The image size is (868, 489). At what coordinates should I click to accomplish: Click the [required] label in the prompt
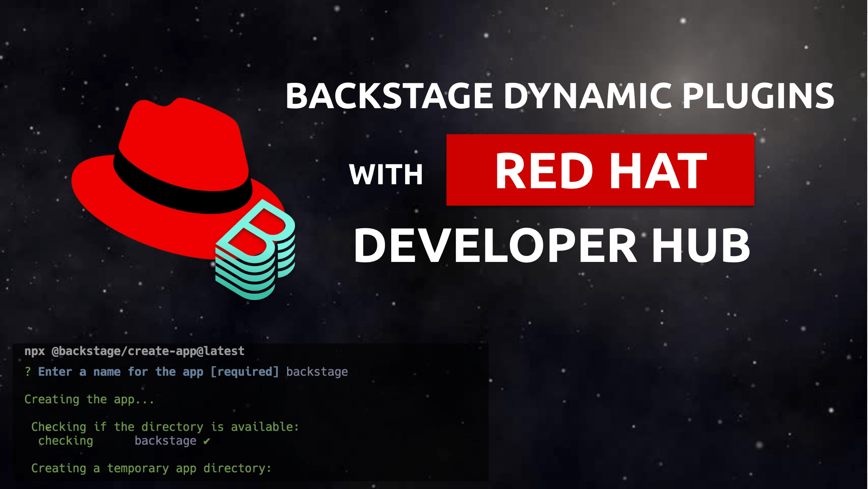(x=245, y=372)
